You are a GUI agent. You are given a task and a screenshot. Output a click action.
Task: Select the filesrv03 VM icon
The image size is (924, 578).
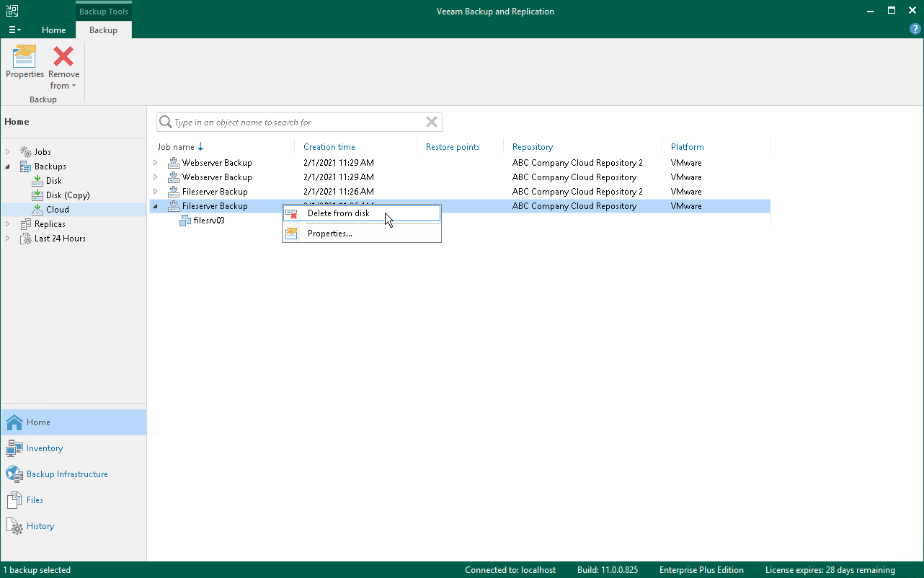pos(185,221)
